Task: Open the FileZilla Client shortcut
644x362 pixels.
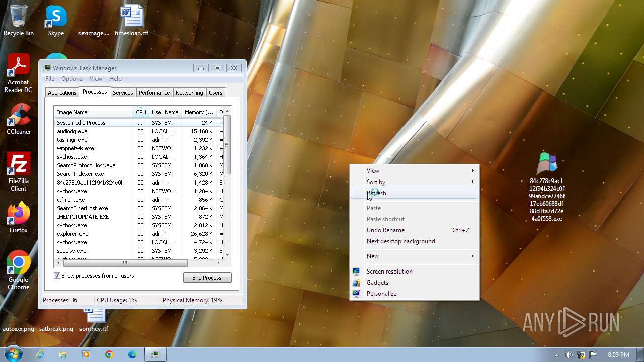Action: [x=19, y=172]
